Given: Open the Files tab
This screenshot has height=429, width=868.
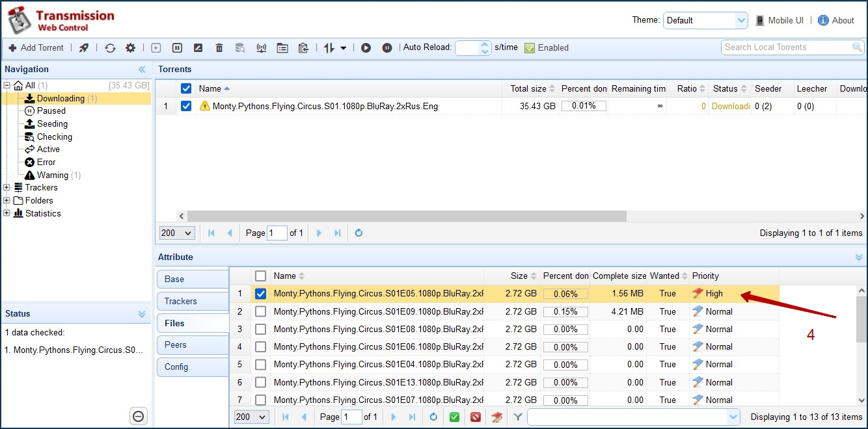Looking at the screenshot, I should click(x=193, y=323).
